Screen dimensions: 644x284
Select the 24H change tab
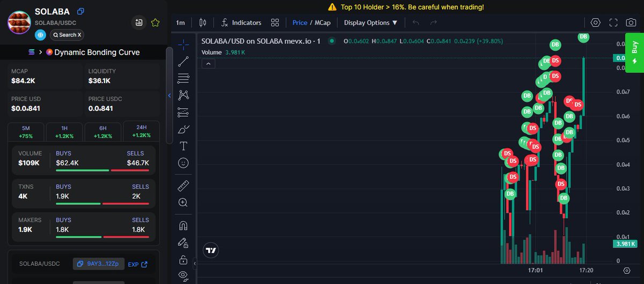142,132
